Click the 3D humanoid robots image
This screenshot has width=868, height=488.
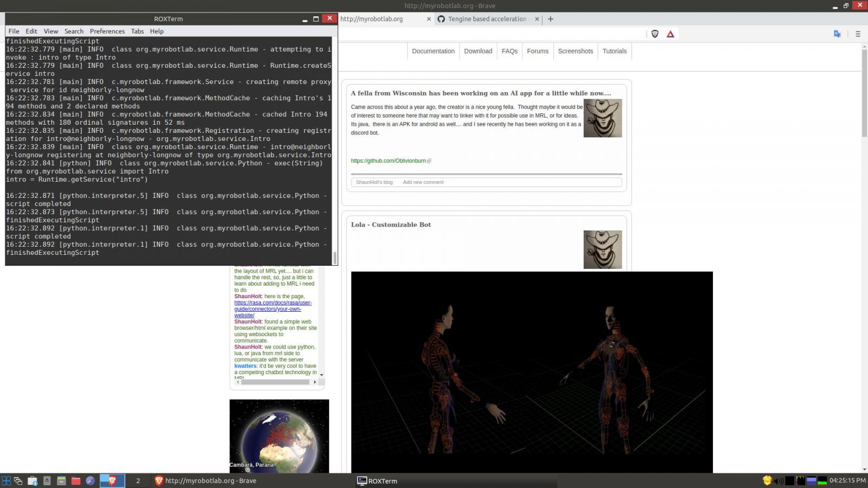(x=532, y=372)
